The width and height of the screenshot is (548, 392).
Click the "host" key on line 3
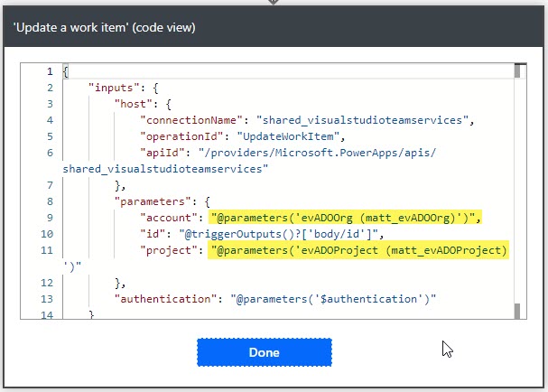133,104
